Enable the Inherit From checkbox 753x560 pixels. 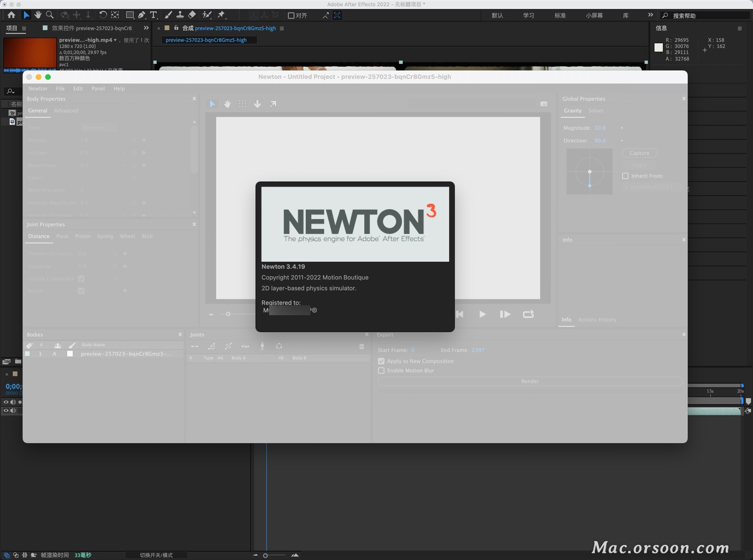click(x=625, y=176)
